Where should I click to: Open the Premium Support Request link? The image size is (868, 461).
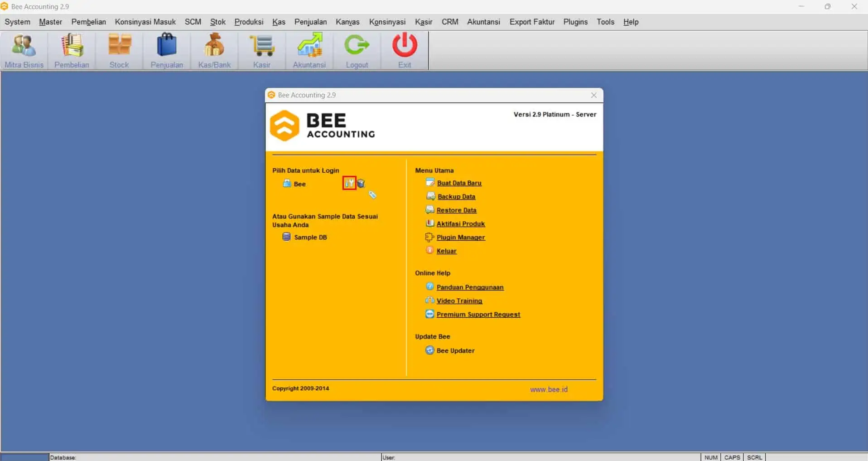click(x=478, y=314)
